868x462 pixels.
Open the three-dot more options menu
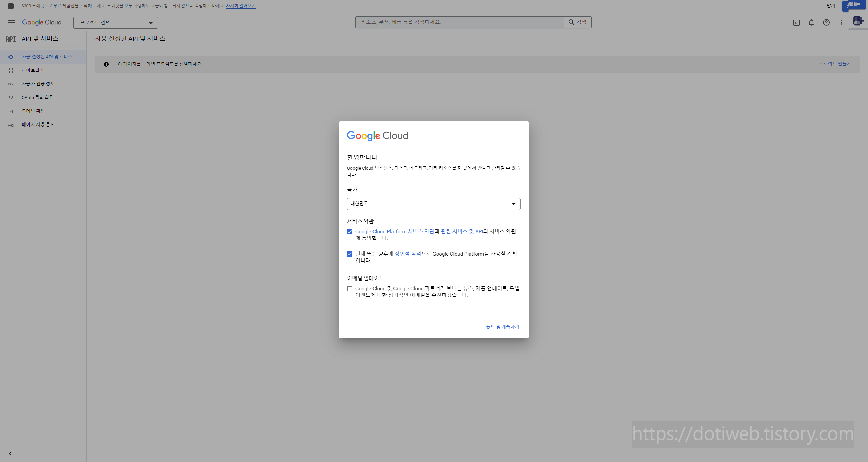tap(841, 23)
